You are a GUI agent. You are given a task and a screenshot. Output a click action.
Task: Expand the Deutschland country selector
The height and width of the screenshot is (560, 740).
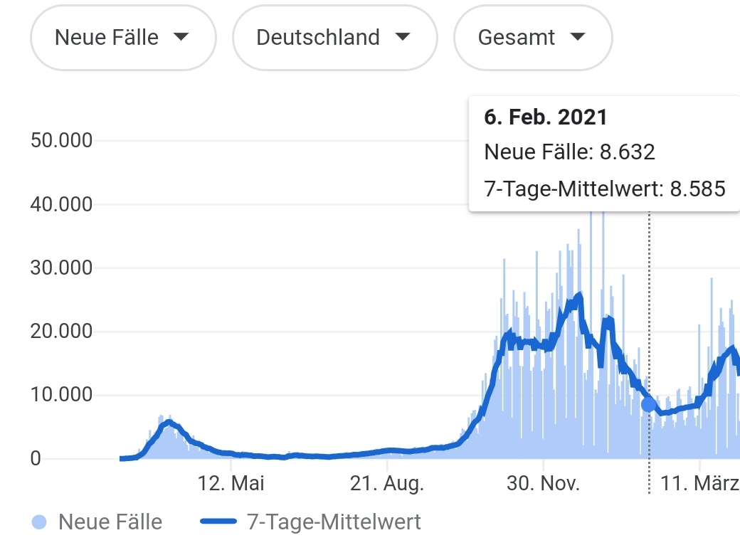click(x=334, y=38)
